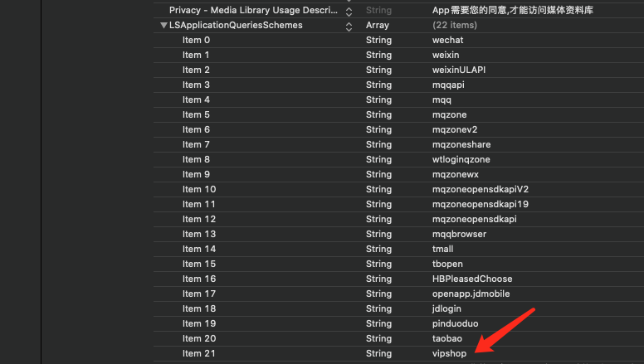644x364 pixels.
Task: Click String type cell of Item 0
Action: coord(378,41)
